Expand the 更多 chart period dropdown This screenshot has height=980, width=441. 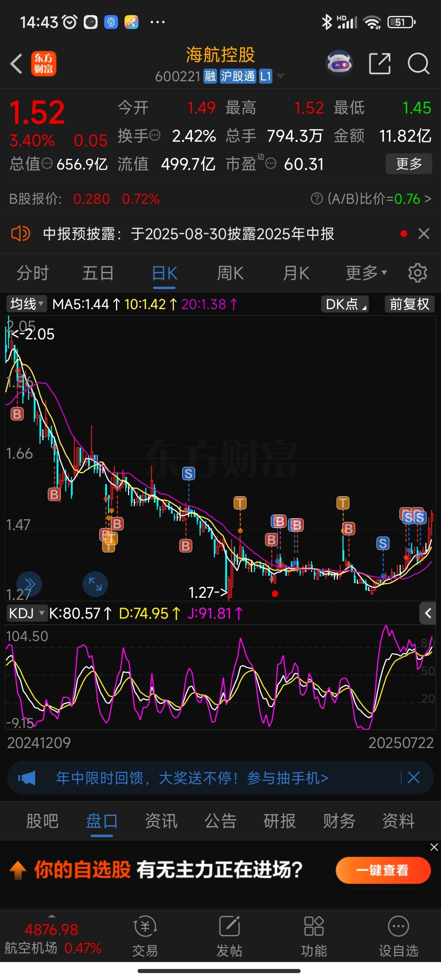point(366,273)
